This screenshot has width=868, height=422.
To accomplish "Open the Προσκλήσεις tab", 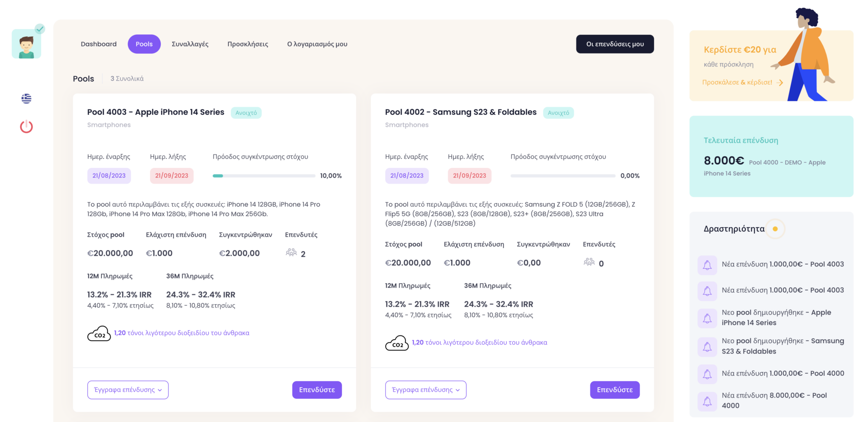I will coord(248,44).
